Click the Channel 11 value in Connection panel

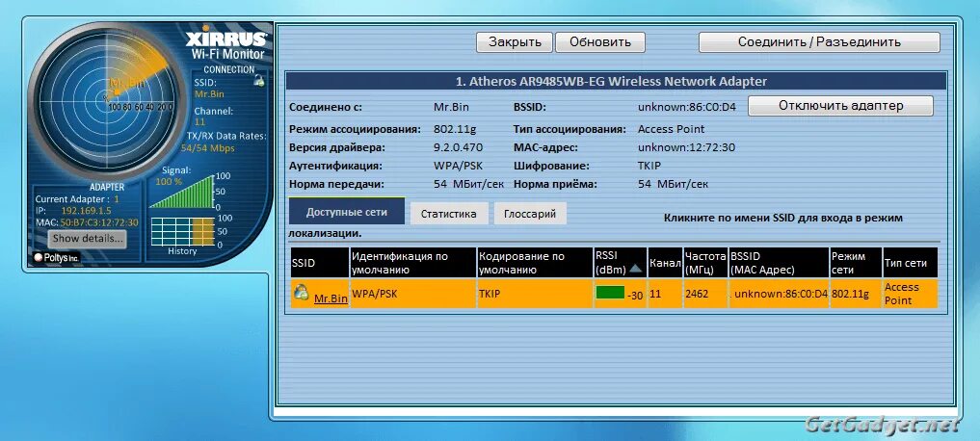(200, 122)
